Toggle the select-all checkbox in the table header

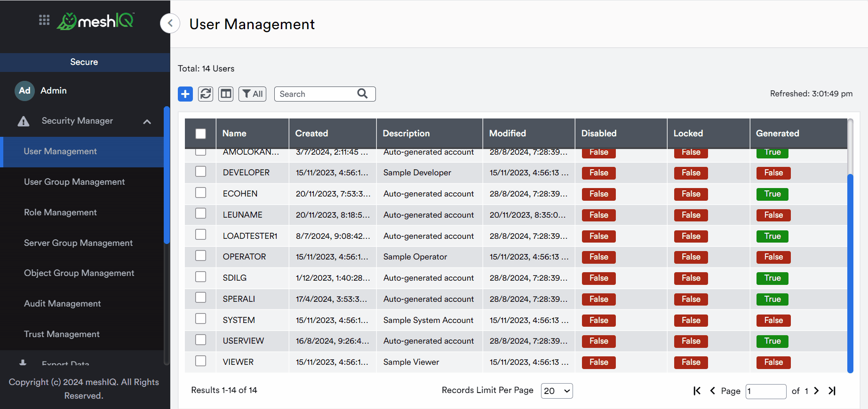point(201,134)
